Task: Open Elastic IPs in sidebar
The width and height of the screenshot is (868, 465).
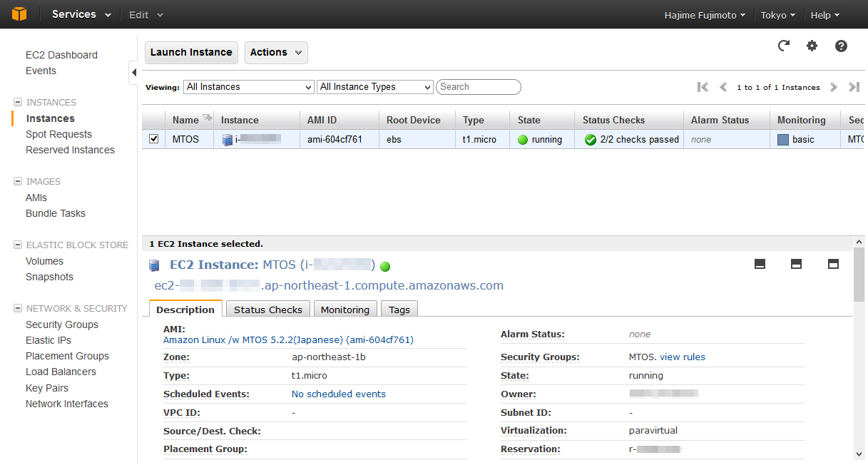Action: (48, 340)
